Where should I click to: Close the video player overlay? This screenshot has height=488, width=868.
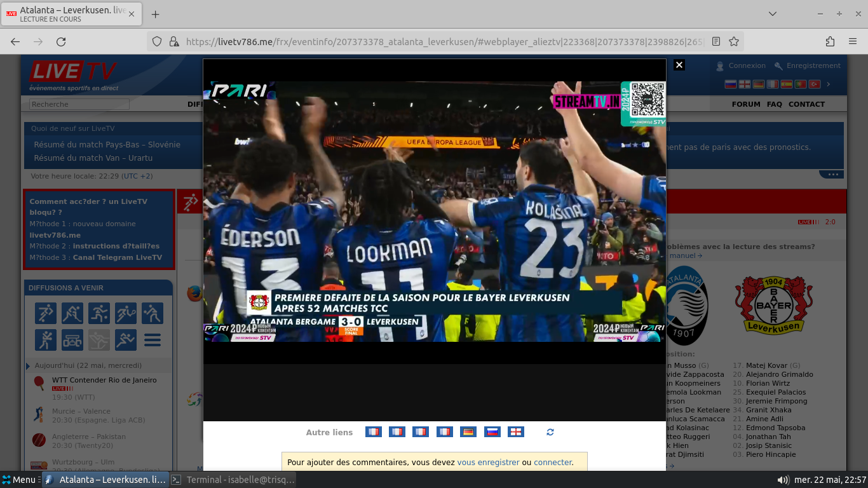coord(679,65)
